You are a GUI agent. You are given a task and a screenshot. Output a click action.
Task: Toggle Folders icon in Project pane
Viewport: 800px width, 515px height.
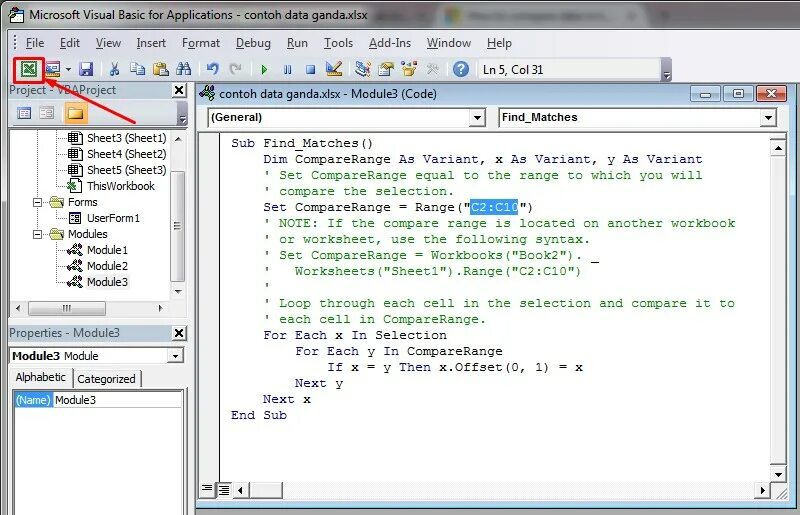click(x=76, y=113)
